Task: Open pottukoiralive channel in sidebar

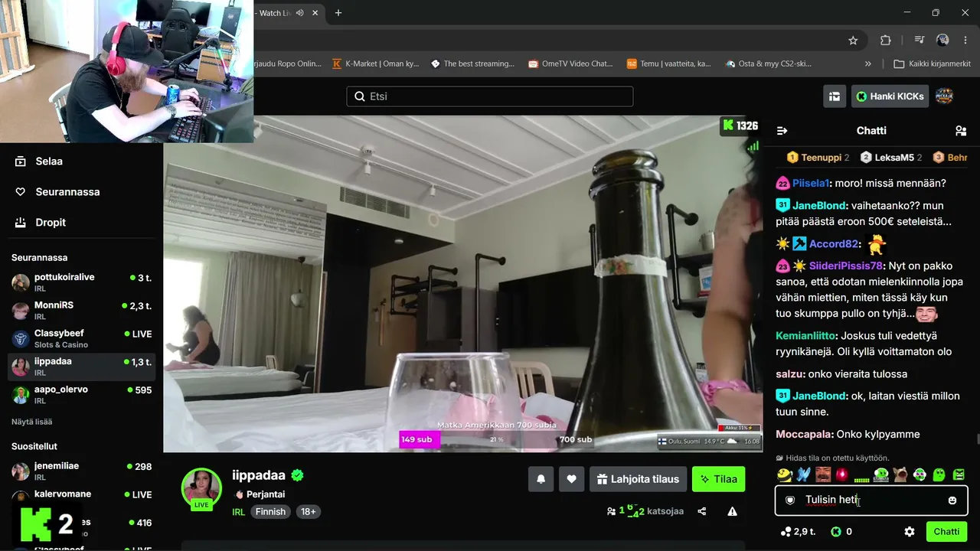Action: point(81,282)
